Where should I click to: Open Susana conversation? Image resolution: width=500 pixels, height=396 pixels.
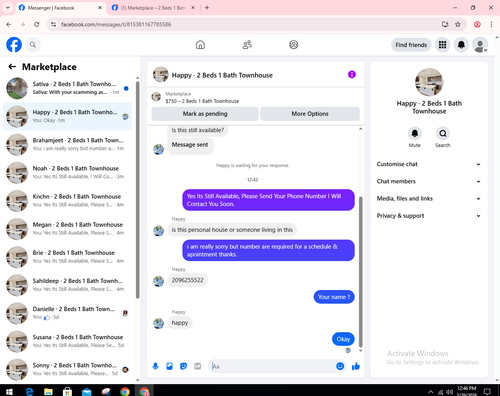(67, 341)
